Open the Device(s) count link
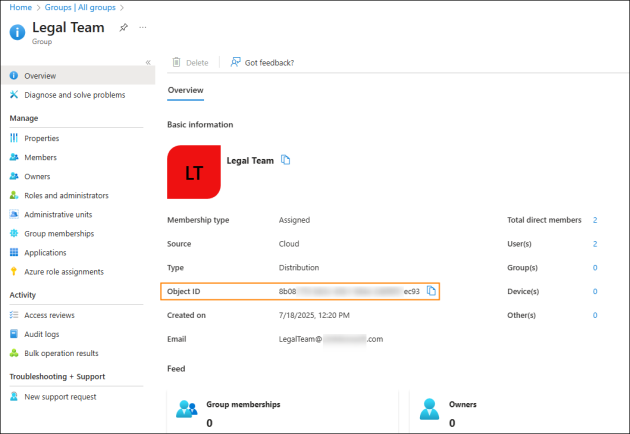Screen dimensions: 630x434 pos(595,291)
